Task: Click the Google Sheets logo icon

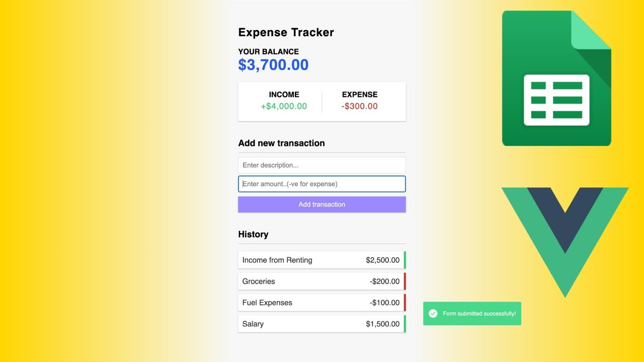Action: point(556,78)
